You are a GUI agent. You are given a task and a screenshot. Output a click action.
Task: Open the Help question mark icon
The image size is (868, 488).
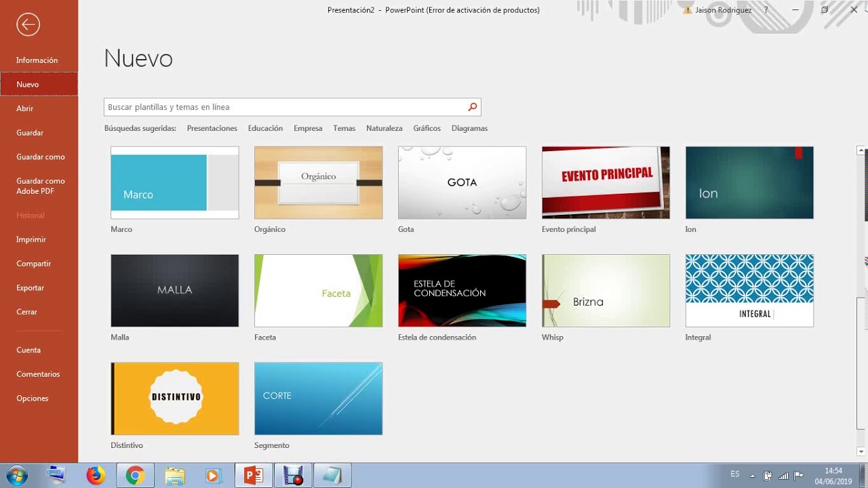tap(766, 10)
